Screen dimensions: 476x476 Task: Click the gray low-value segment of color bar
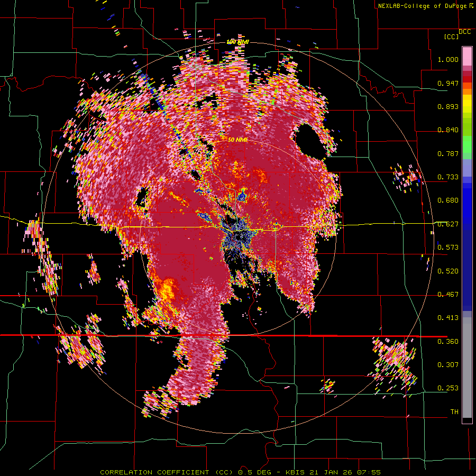467,368
